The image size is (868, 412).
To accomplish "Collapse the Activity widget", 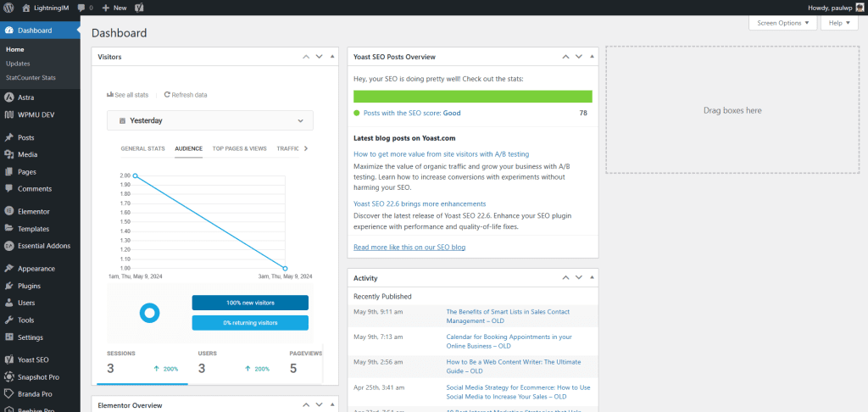I will [593, 277].
